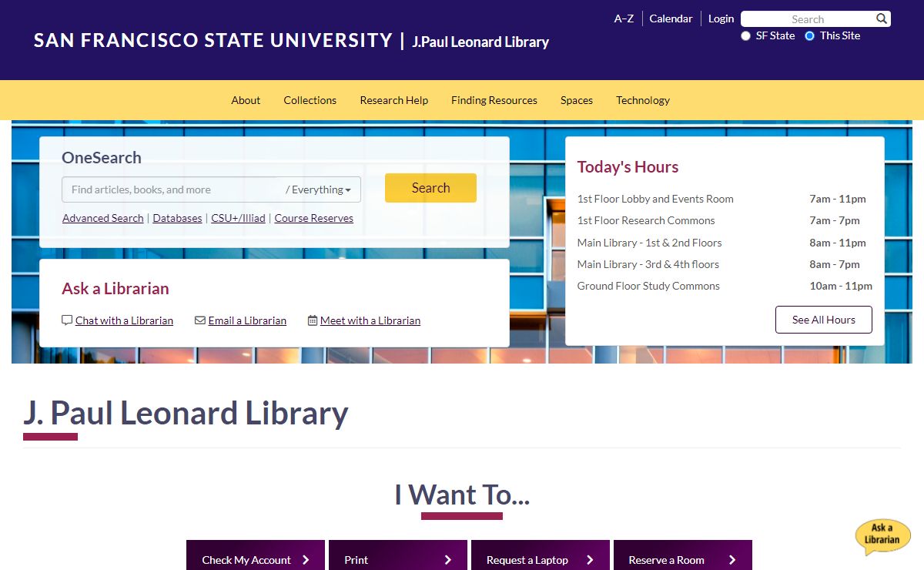Click the Login link
The height and width of the screenshot is (570, 924).
click(721, 18)
